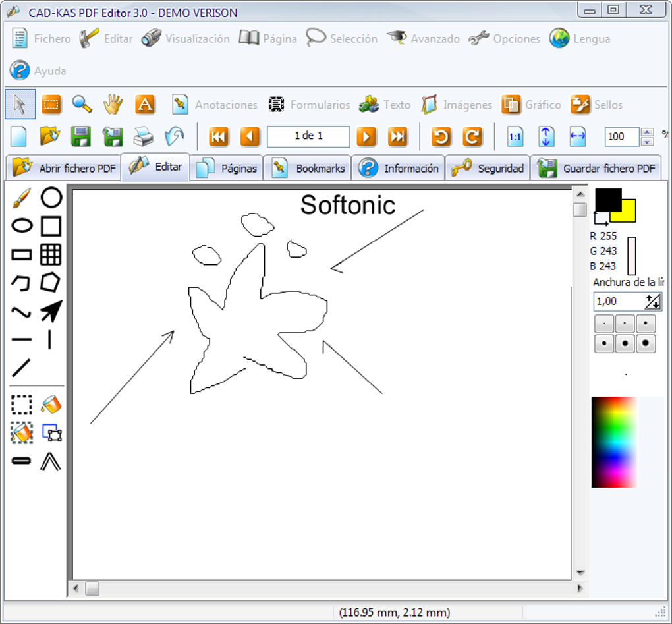The image size is (672, 624).
Task: Open the Información tab
Action: [x=398, y=169]
